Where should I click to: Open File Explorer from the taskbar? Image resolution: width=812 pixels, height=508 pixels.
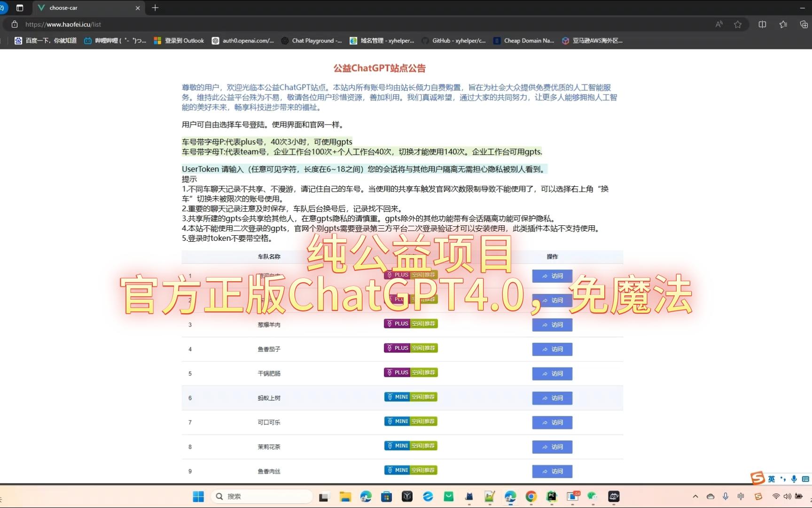345,497
